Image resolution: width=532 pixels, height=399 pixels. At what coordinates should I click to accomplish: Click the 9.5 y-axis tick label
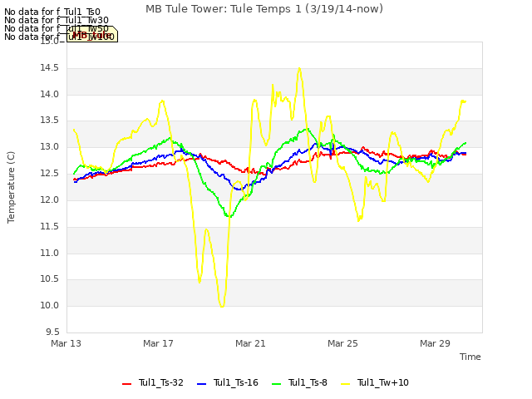pos(52,332)
